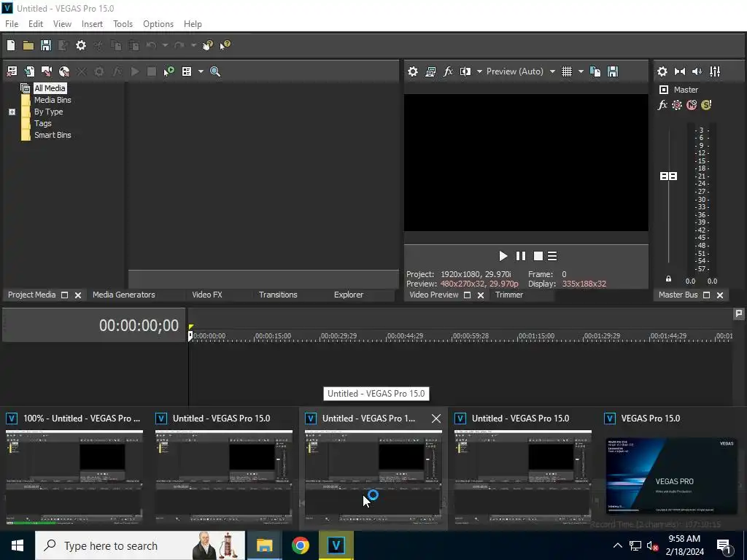Open Master FX in Master Bus
This screenshot has width=747, height=560.
662,105
